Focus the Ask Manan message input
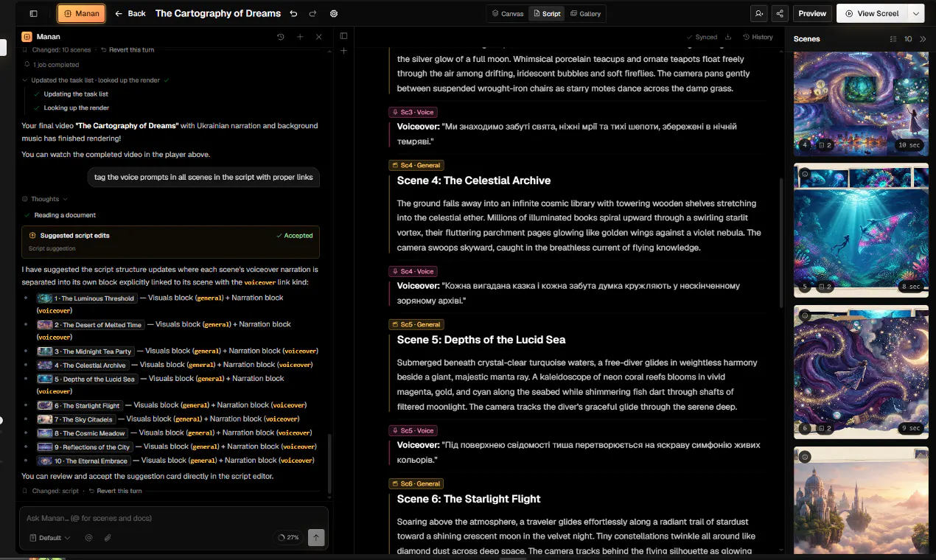 click(173, 518)
